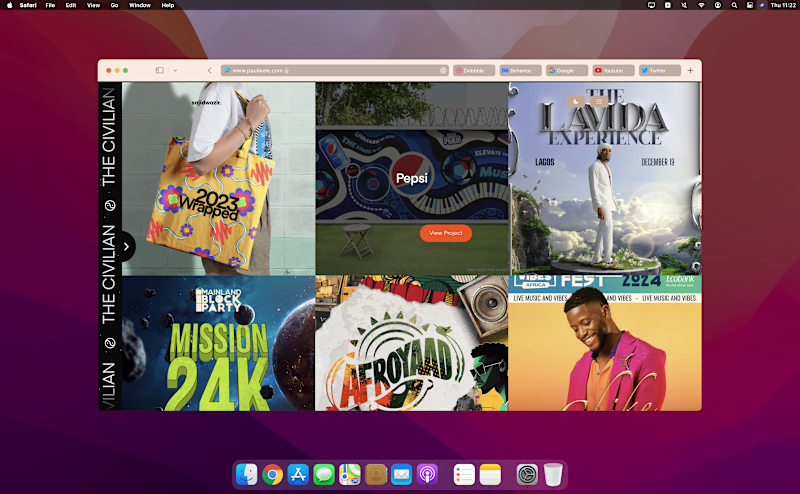Open Messages from the dock

324,475
